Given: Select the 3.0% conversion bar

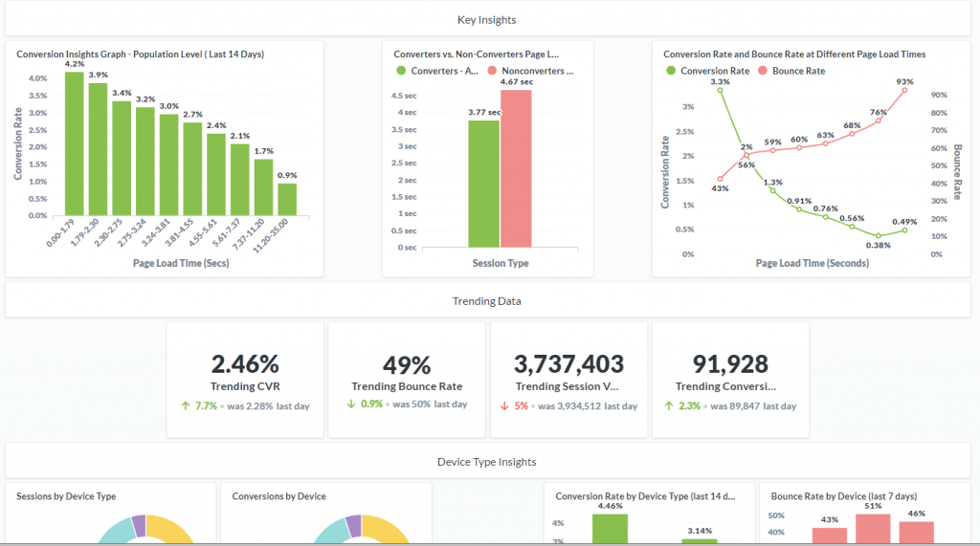Looking at the screenshot, I should click(x=168, y=164).
